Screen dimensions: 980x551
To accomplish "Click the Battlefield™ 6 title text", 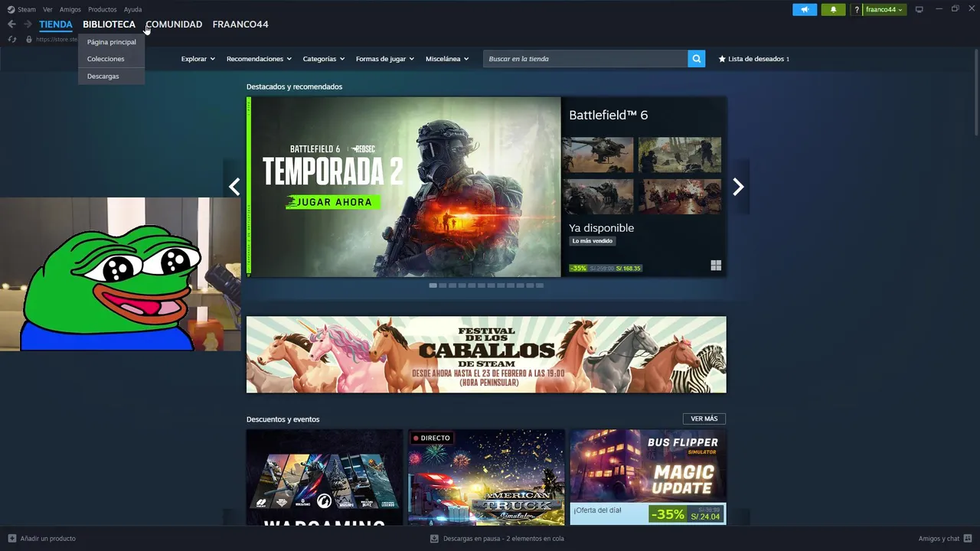I will coord(608,115).
